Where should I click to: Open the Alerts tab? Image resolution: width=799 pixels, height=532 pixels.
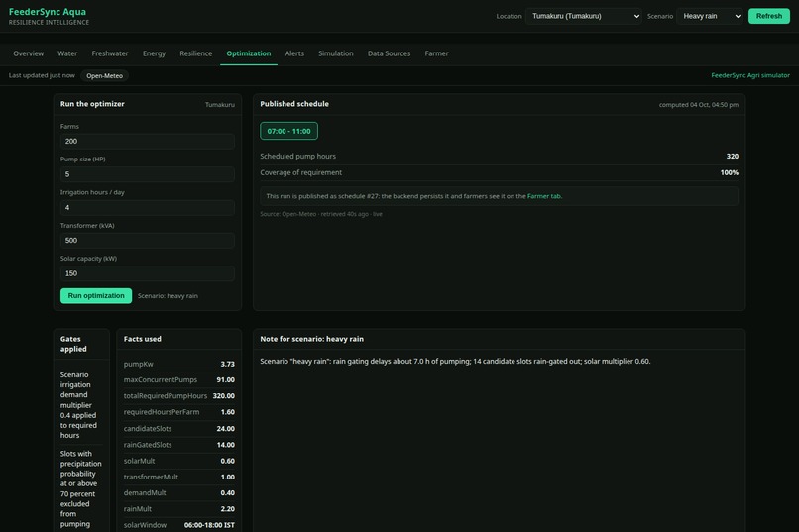[x=294, y=53]
